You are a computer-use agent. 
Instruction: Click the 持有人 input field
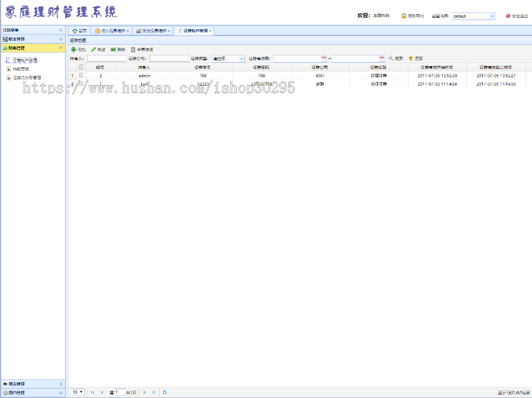106,58
